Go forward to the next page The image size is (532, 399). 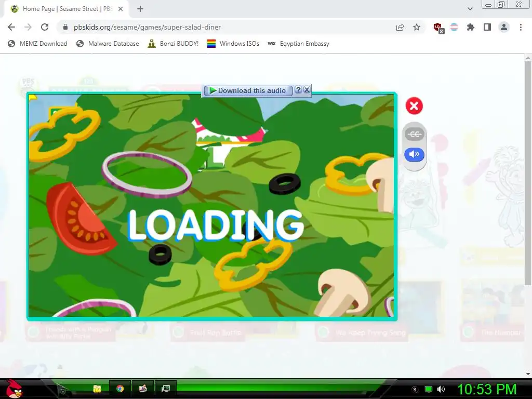[28, 27]
